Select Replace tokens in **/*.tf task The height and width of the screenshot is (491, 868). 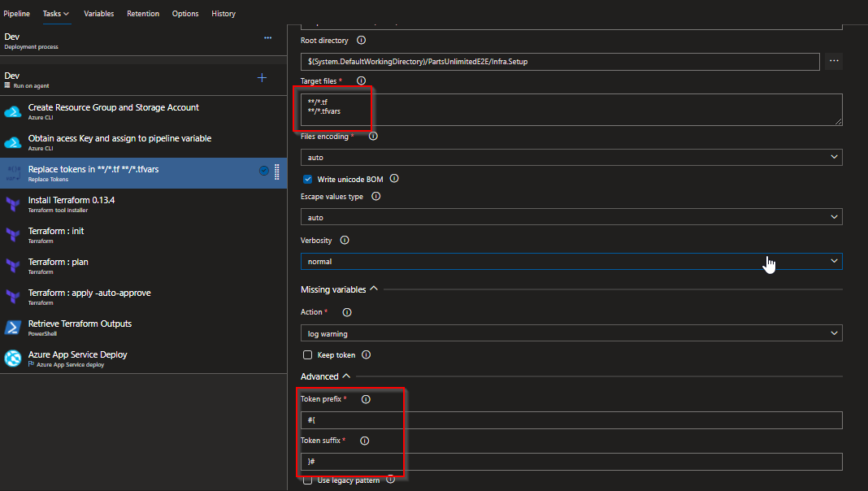(143, 173)
